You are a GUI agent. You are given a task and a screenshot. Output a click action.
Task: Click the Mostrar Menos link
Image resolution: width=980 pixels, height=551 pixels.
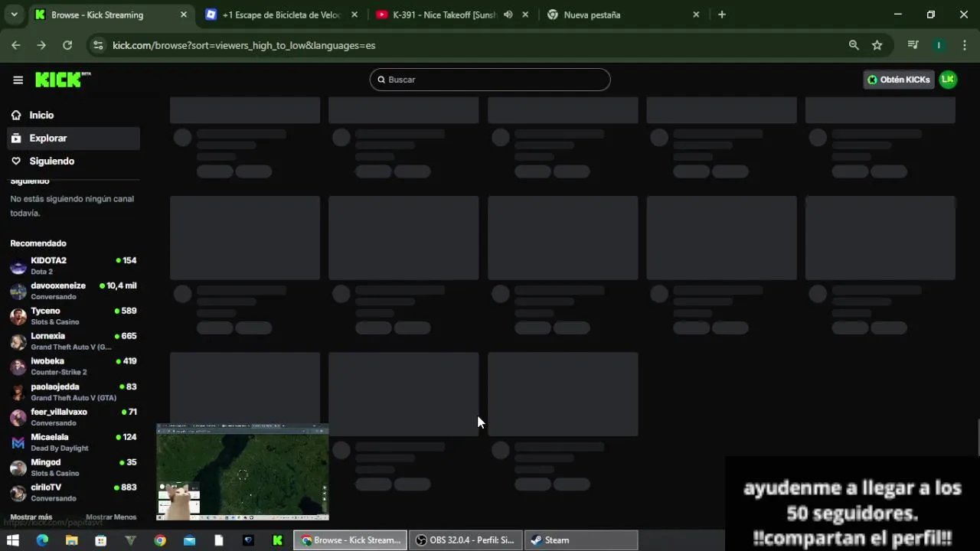pos(111,517)
